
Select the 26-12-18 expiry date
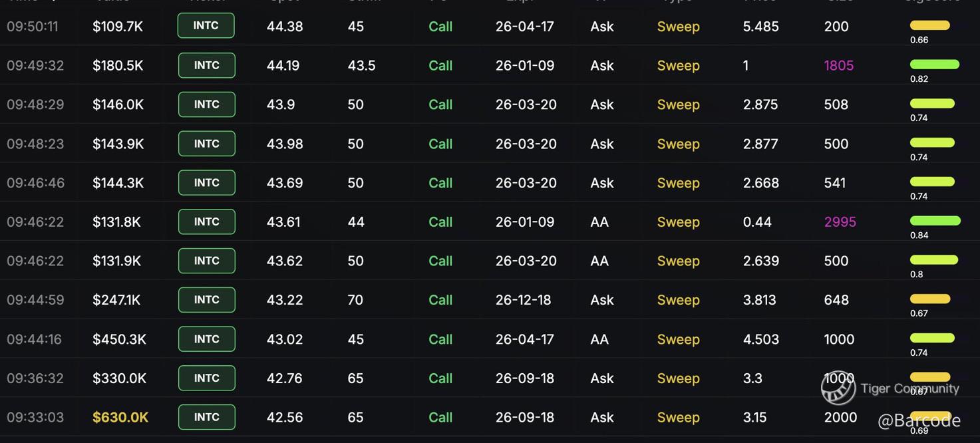(523, 300)
